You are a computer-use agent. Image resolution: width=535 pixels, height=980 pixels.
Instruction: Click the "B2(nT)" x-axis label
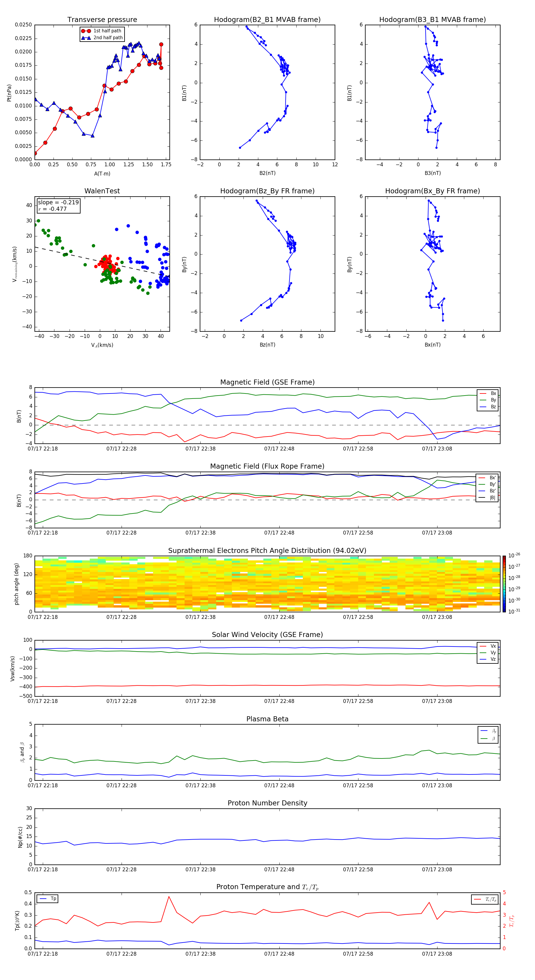[x=267, y=173]
